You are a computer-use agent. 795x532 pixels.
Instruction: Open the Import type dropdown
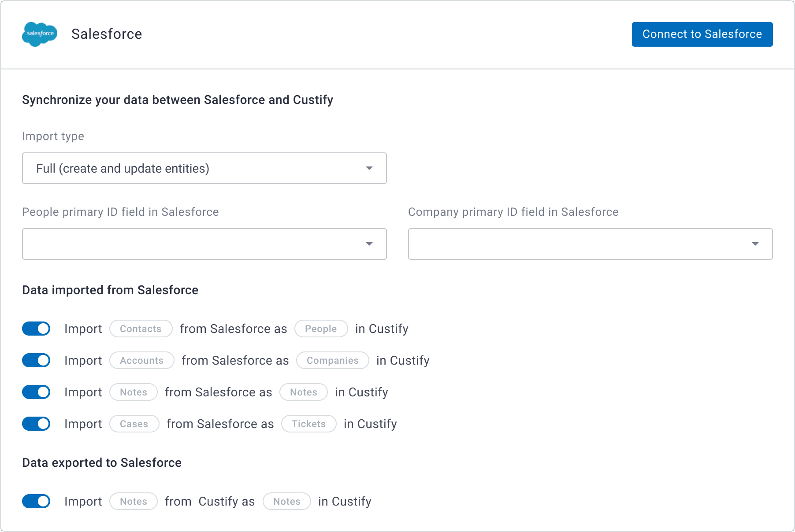[x=204, y=168]
